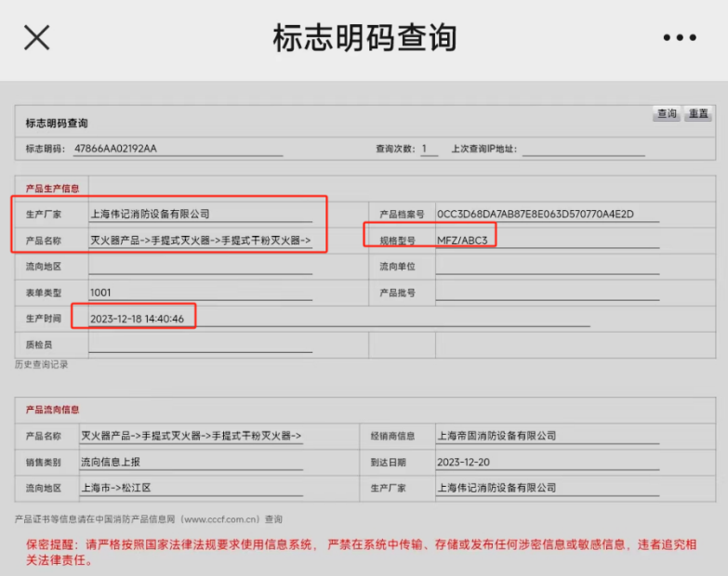Click the 上次查询IP地址 field
Image resolution: width=728 pixels, height=576 pixels.
(584, 149)
